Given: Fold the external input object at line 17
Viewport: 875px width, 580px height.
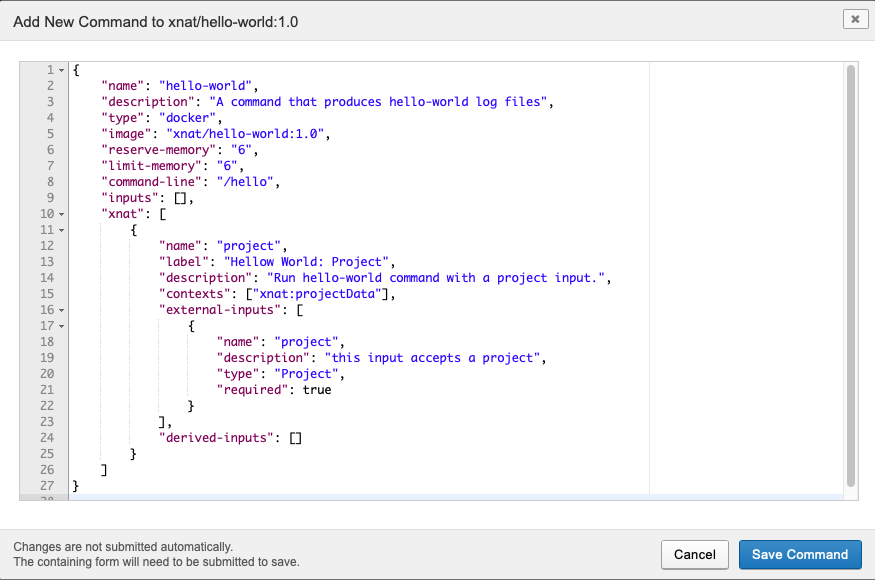Looking at the screenshot, I should click(x=62, y=326).
